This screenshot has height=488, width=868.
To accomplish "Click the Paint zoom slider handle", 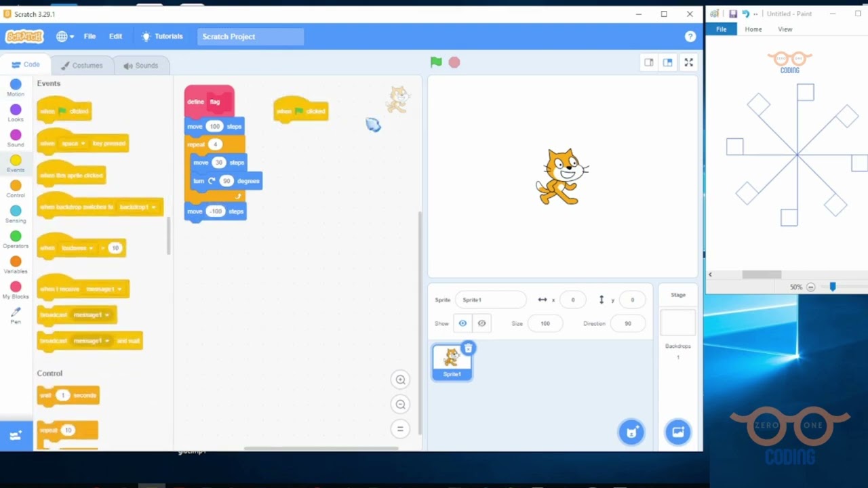I will click(x=833, y=287).
